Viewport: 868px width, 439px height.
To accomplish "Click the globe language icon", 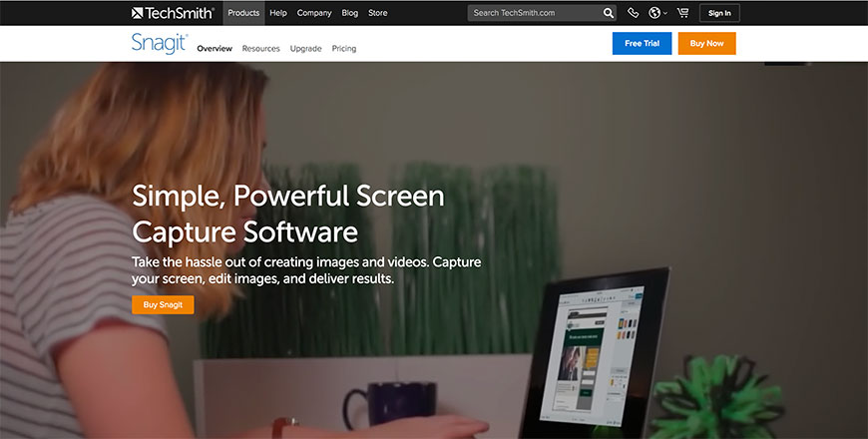I will point(654,13).
